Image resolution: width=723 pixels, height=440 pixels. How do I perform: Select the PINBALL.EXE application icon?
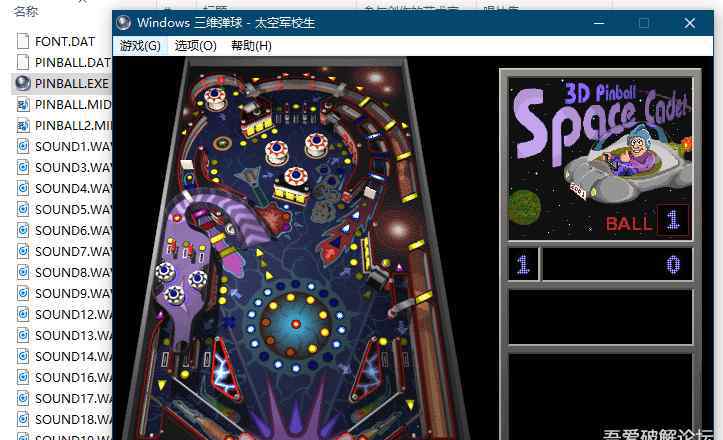click(23, 83)
